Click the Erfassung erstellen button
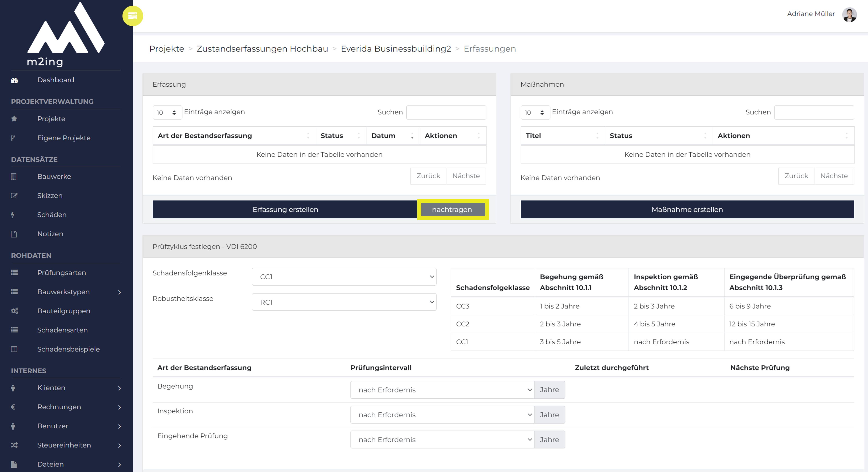Screen dimensions: 868x472 click(285, 209)
